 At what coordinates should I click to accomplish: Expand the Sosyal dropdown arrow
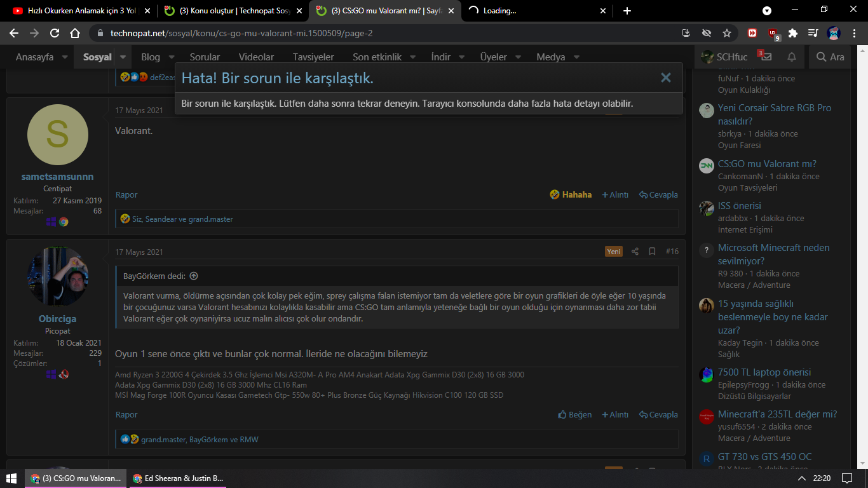tap(123, 57)
